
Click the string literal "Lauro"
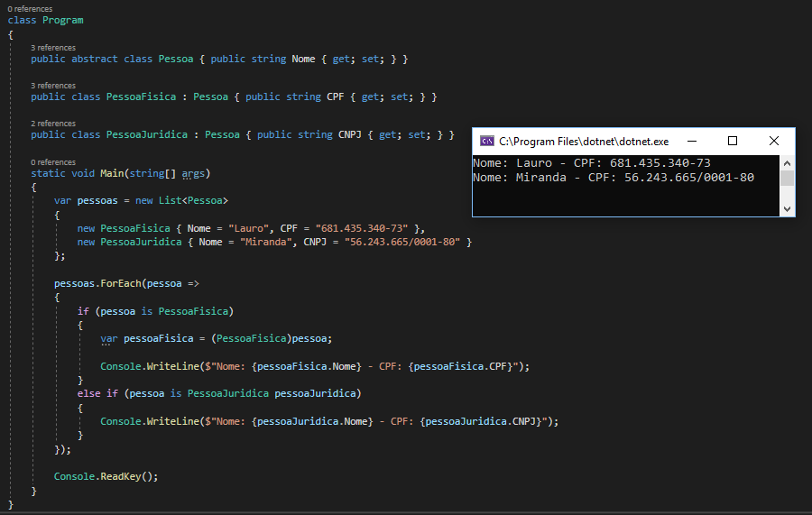tap(249, 228)
